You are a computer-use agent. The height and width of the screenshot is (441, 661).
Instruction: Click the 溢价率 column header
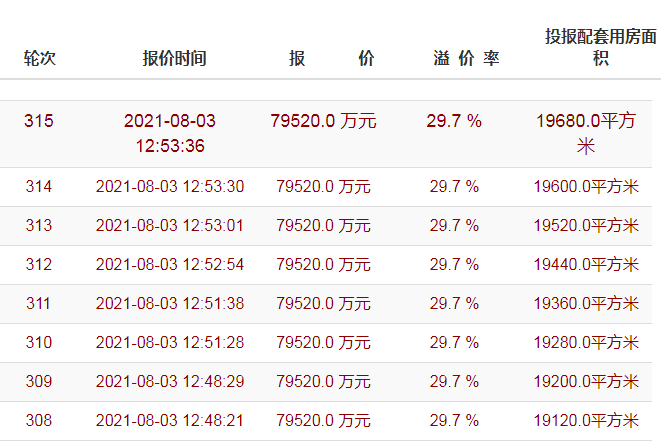tap(466, 58)
